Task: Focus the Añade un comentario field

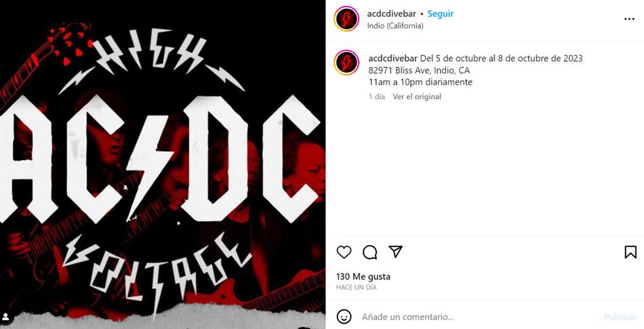Action: pos(479,317)
